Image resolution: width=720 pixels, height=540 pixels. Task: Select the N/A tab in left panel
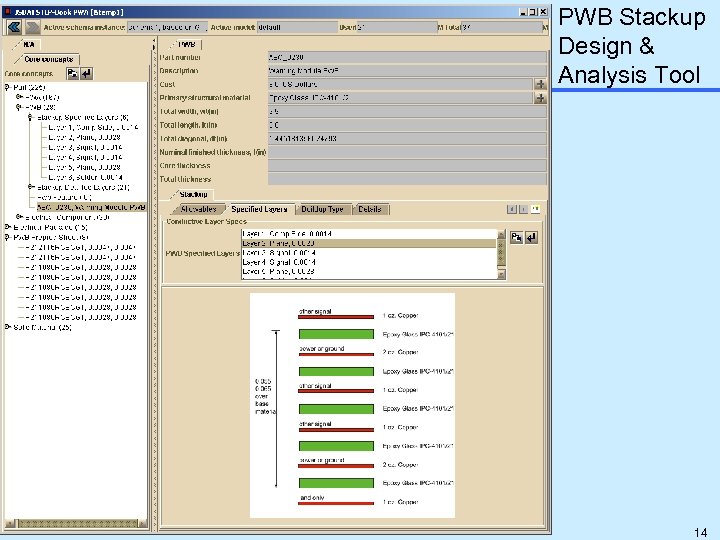(28, 45)
